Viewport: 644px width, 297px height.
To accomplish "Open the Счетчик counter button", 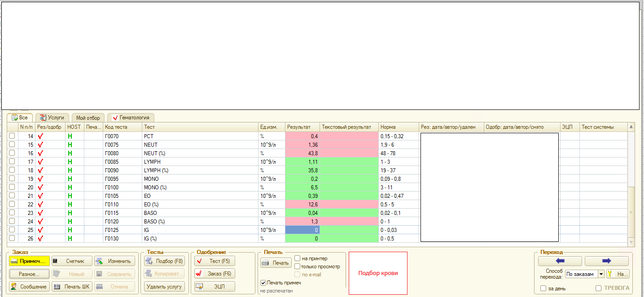I will (72, 261).
